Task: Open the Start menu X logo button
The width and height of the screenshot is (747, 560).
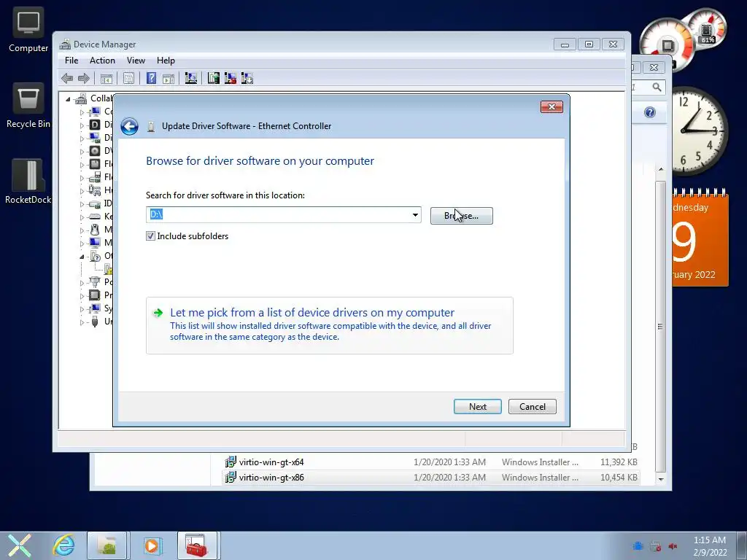Action: click(20, 545)
